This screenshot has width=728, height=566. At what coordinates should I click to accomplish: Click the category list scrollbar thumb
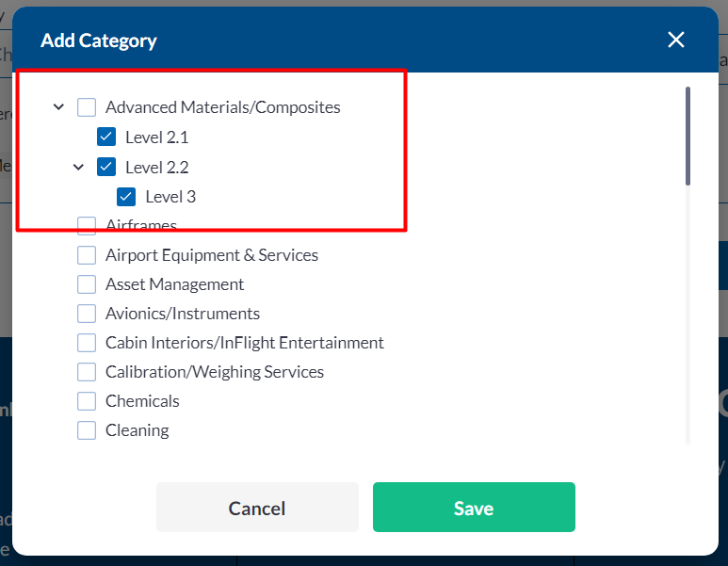tap(688, 136)
